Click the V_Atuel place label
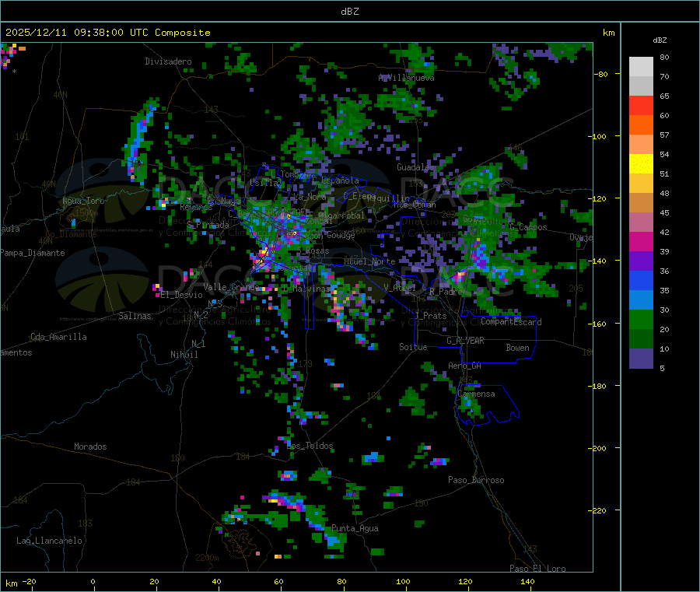 click(400, 288)
